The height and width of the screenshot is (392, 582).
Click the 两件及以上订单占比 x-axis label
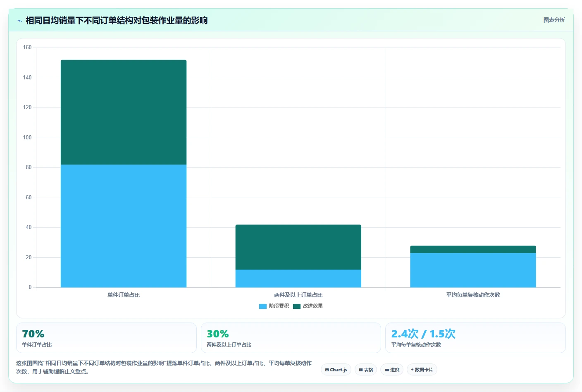[298, 295]
